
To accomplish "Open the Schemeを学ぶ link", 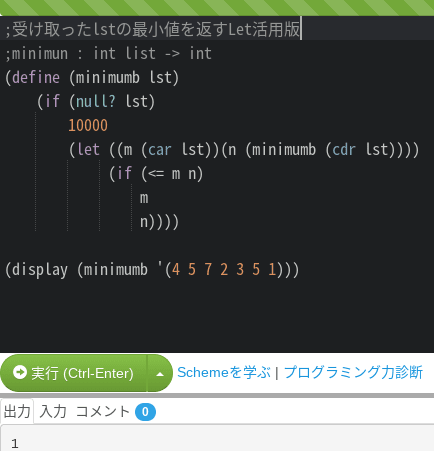I will [224, 372].
